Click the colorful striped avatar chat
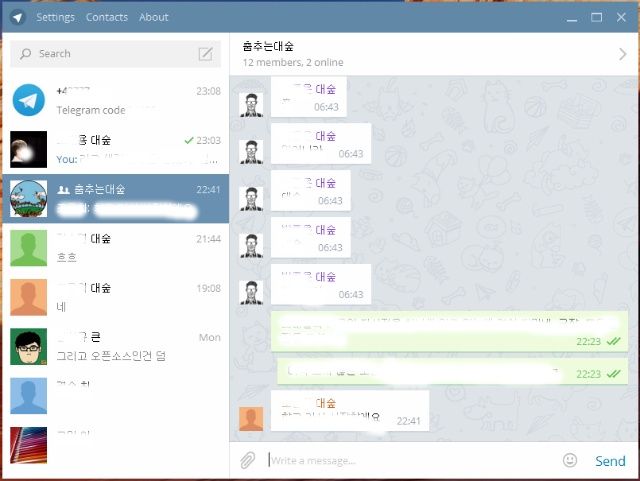The image size is (640, 481). pyautogui.click(x=116, y=445)
